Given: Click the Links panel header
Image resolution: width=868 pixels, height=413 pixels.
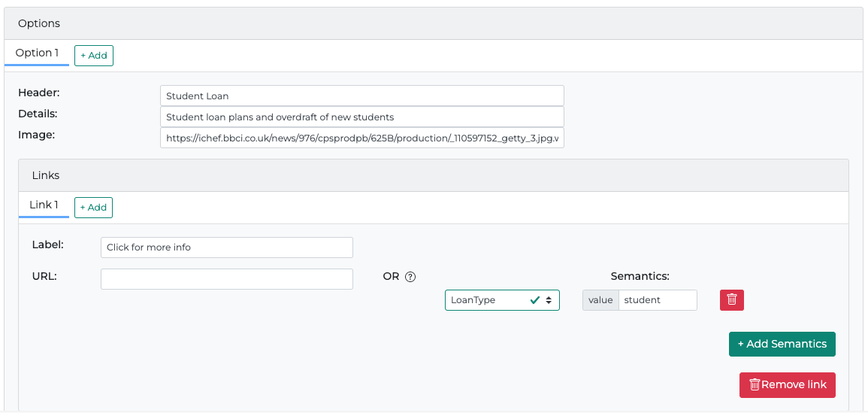Looking at the screenshot, I should tap(46, 175).
